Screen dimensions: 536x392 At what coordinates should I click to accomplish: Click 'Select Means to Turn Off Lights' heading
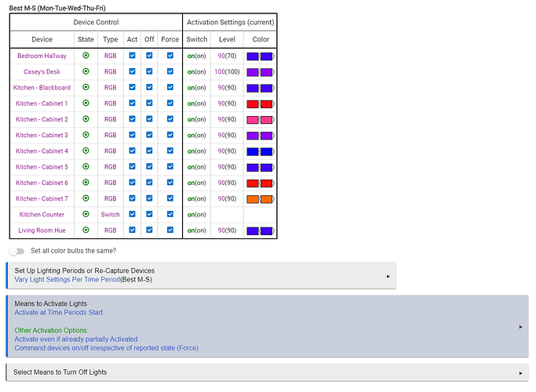click(60, 372)
